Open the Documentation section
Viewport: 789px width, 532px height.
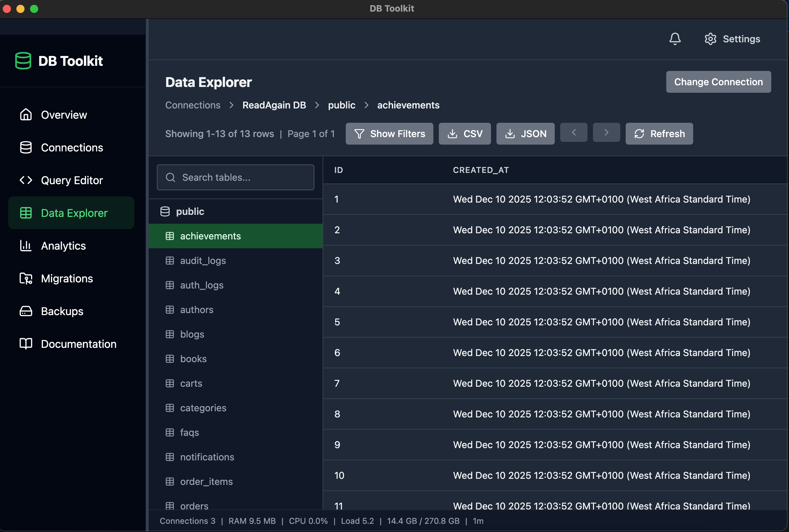click(x=78, y=344)
